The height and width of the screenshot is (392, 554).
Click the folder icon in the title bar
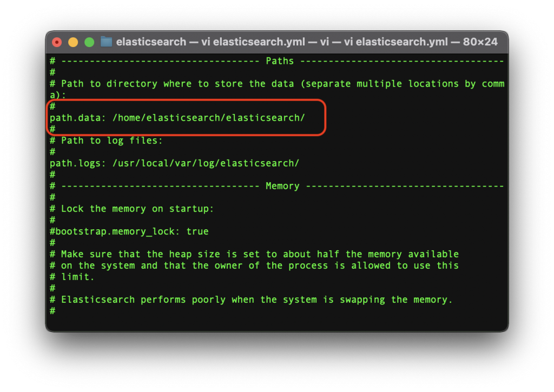[x=107, y=42]
